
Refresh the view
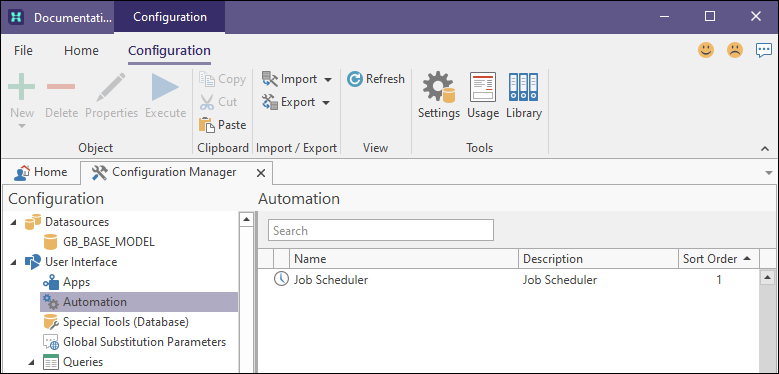(376, 79)
